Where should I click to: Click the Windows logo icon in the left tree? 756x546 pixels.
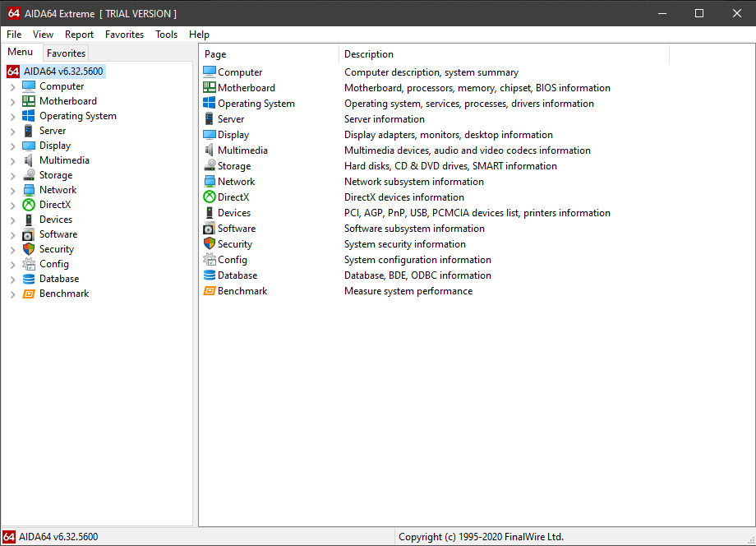coord(29,116)
